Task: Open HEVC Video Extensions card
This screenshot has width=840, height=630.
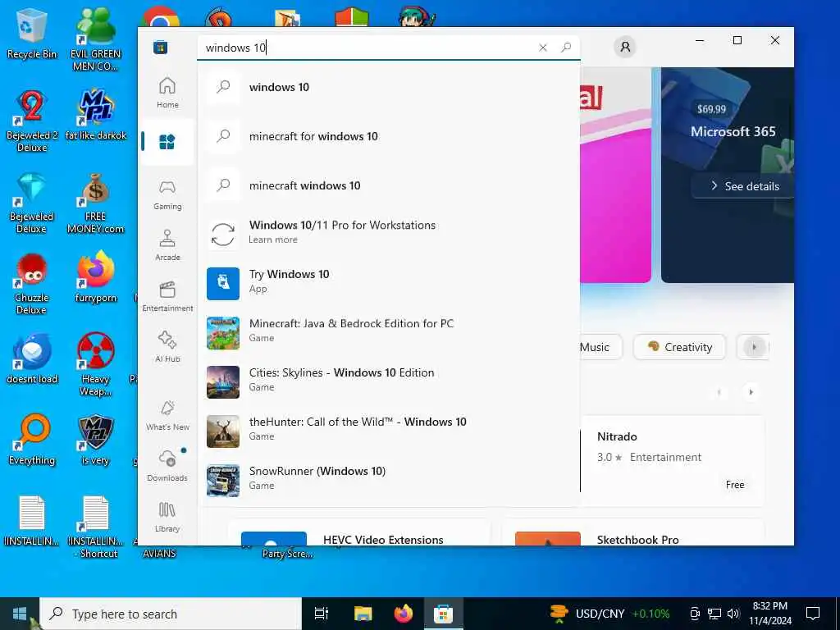Action: tap(359, 532)
